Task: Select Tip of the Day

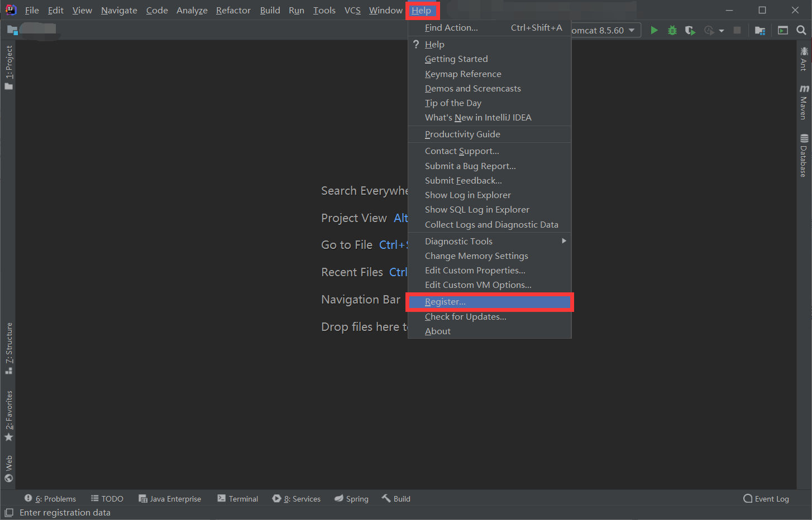Action: click(490, 103)
